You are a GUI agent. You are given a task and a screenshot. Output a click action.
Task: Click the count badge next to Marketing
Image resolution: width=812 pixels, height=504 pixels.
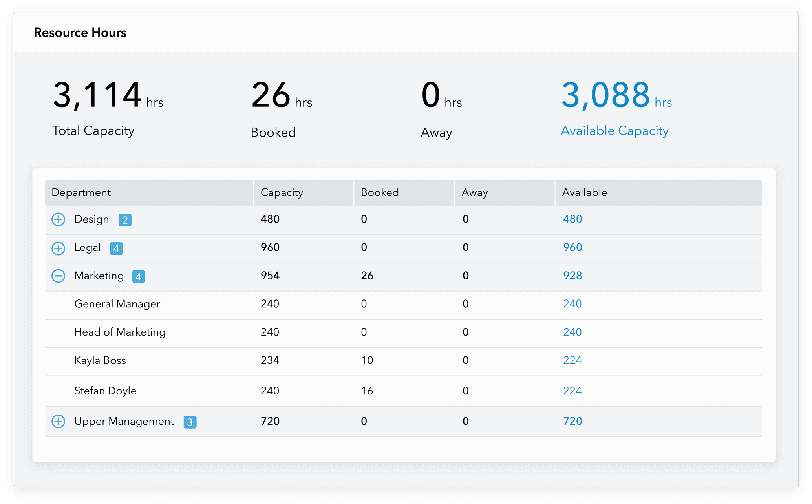(139, 276)
